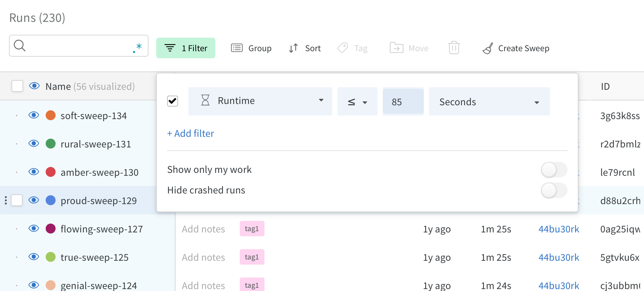Turn on Hide crashed runs
This screenshot has height=291, width=644.
pyautogui.click(x=554, y=190)
